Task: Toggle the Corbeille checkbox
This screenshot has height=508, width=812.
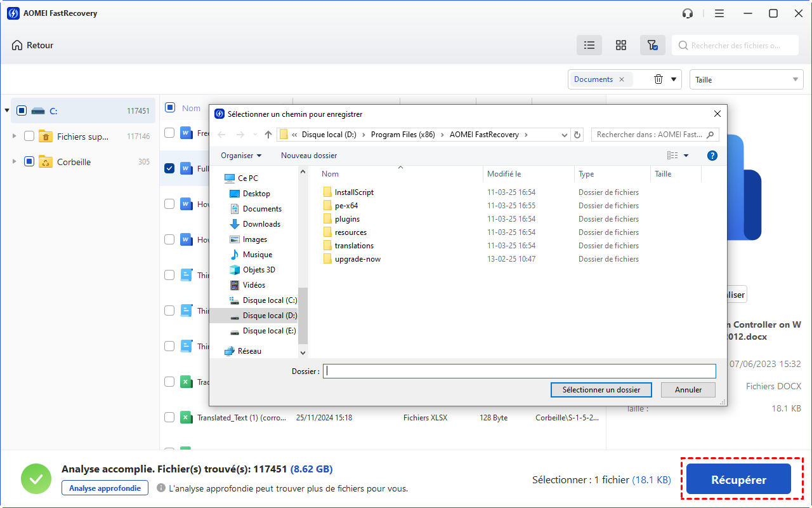Action: [29, 161]
